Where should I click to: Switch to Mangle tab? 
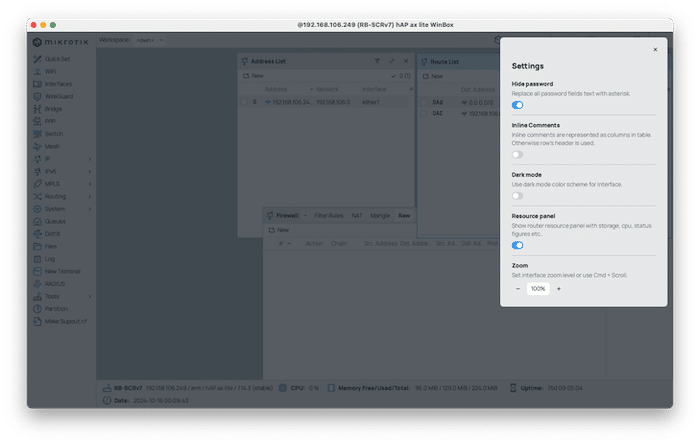click(x=380, y=216)
